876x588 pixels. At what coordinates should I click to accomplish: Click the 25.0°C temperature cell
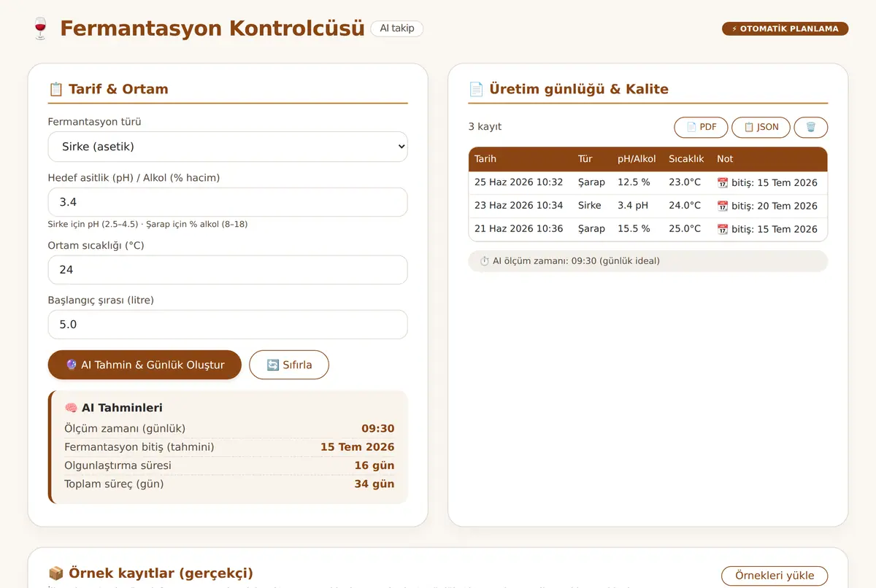(x=685, y=229)
